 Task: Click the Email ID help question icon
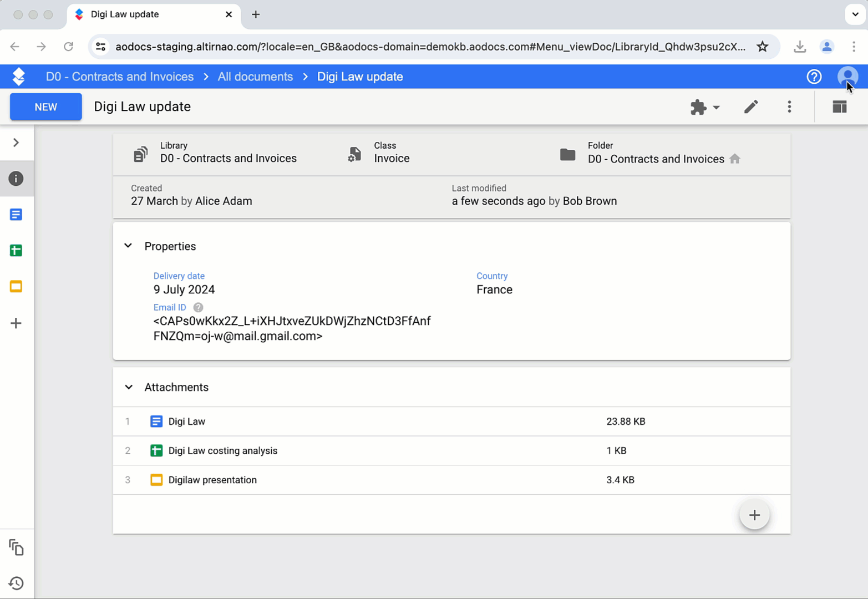pos(198,307)
